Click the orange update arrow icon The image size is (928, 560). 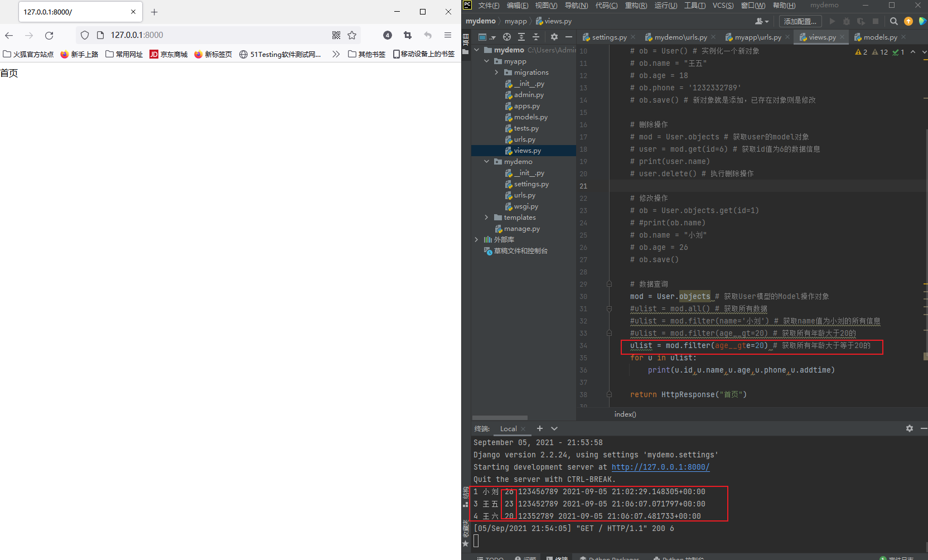(x=908, y=21)
